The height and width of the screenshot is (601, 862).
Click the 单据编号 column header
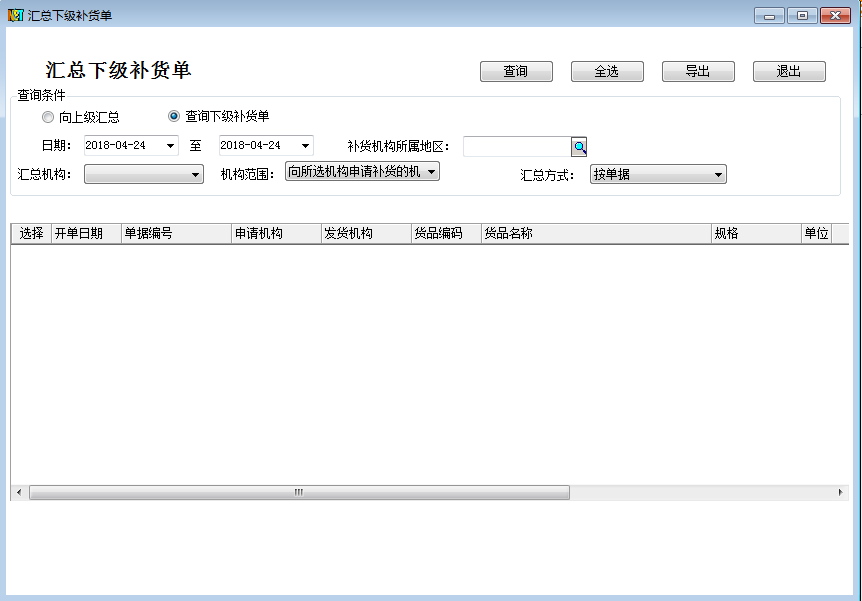point(176,234)
